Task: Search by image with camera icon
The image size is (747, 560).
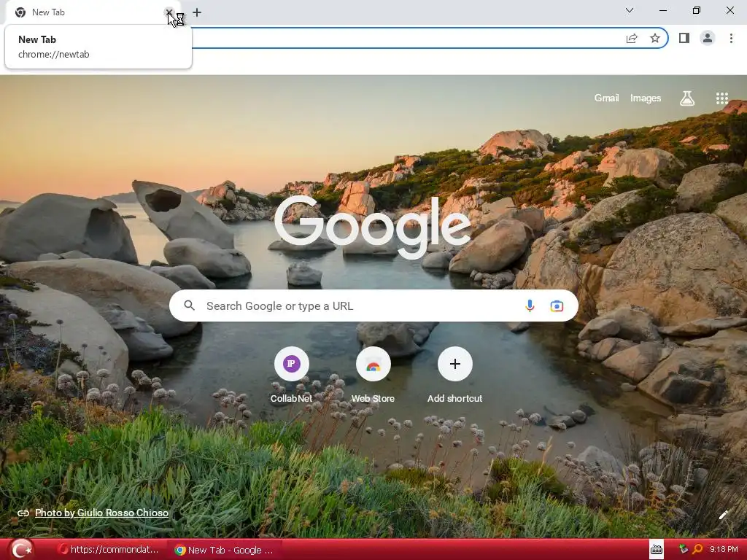Action: tap(557, 306)
